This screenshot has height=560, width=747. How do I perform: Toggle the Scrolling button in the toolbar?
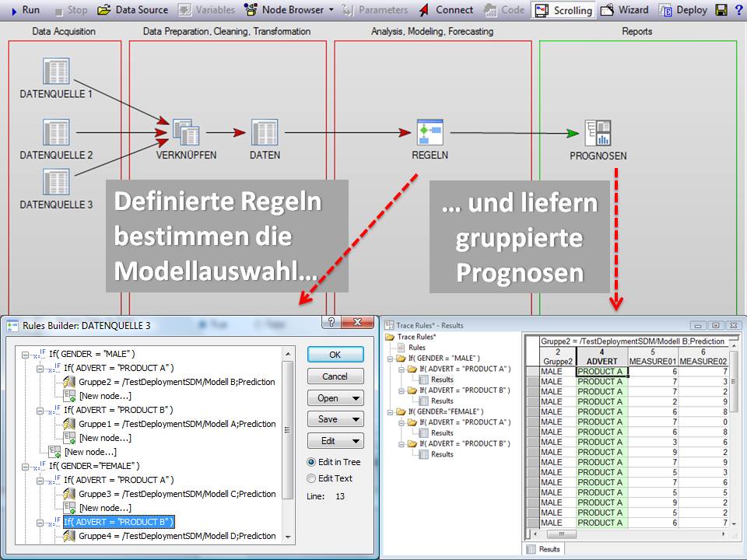(564, 10)
